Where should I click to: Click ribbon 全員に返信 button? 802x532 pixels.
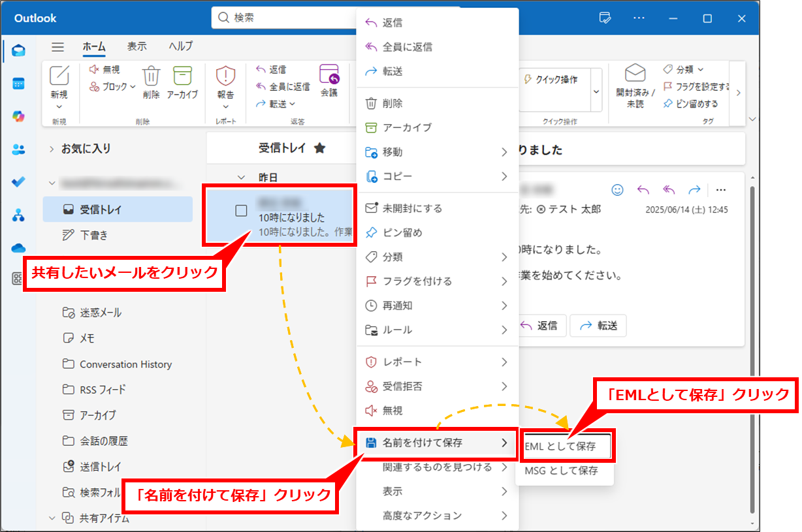click(283, 86)
